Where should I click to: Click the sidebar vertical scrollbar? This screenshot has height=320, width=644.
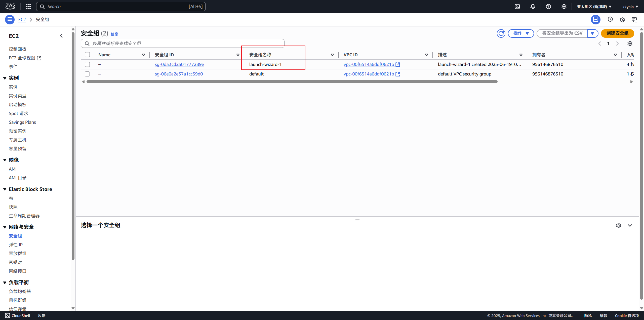(x=73, y=146)
